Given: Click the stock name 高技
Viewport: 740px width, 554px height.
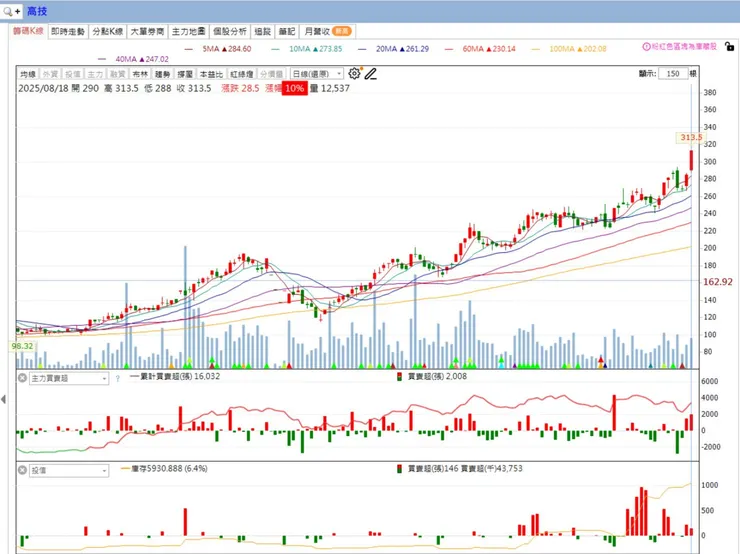Looking at the screenshot, I should tap(37, 11).
